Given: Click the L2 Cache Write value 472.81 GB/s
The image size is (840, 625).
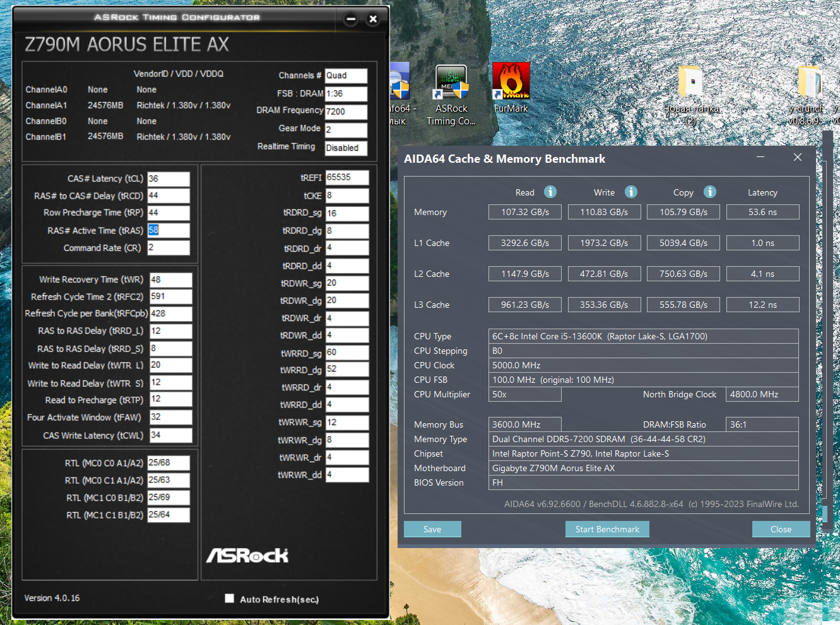Looking at the screenshot, I should (604, 274).
